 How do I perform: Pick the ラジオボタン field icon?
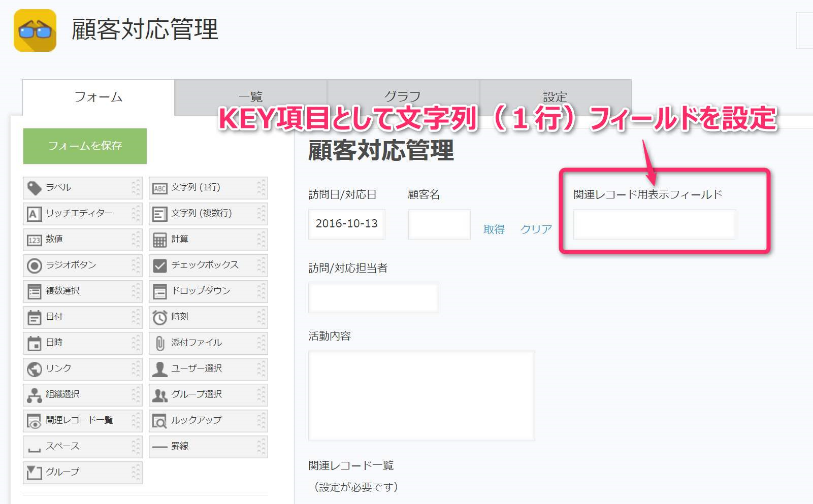point(34,265)
